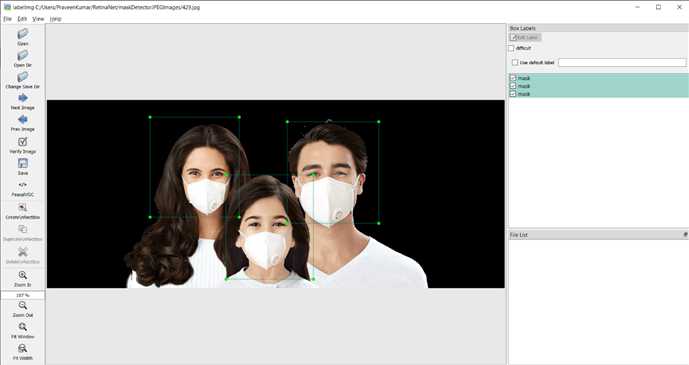This screenshot has height=365, width=689.
Task: Start drawing with Create RectBox tool
Action: [23, 207]
